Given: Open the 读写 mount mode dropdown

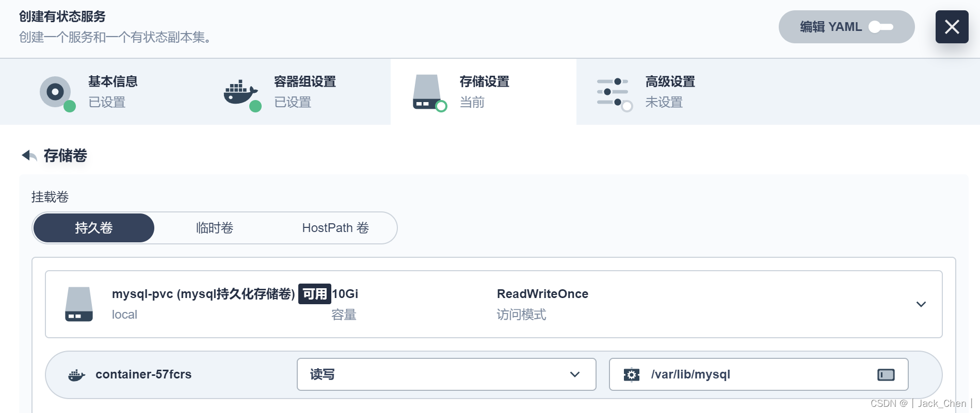Looking at the screenshot, I should click(x=446, y=374).
